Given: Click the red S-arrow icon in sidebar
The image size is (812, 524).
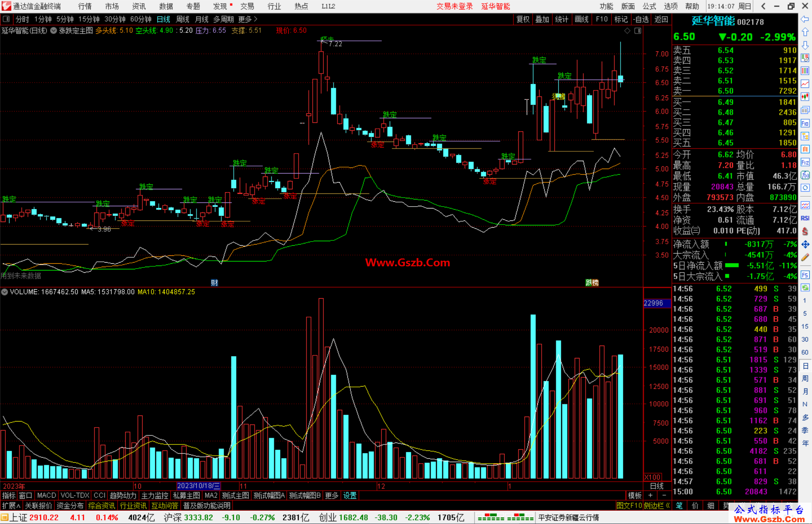Looking at the screenshot, I should [x=805, y=231].
